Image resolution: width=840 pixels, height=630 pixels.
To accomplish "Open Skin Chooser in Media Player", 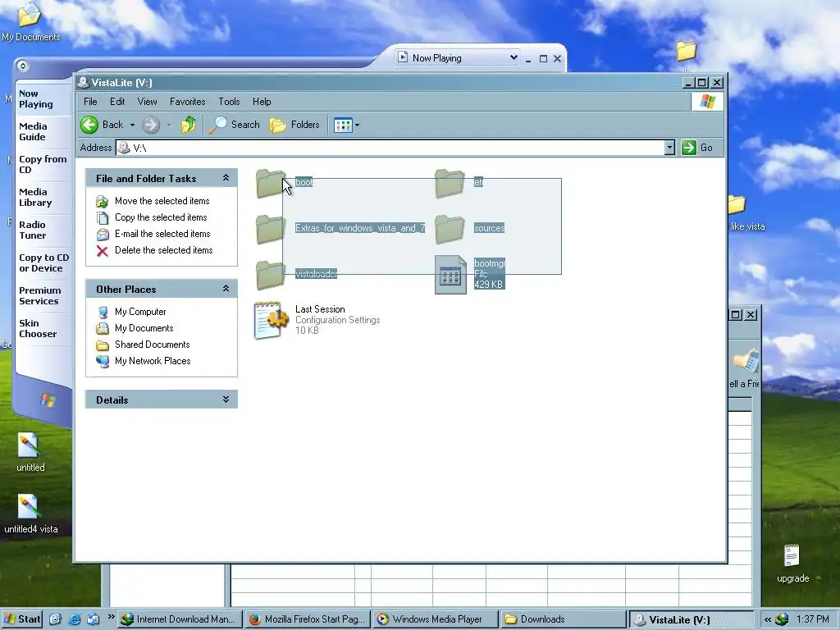I will [x=38, y=328].
